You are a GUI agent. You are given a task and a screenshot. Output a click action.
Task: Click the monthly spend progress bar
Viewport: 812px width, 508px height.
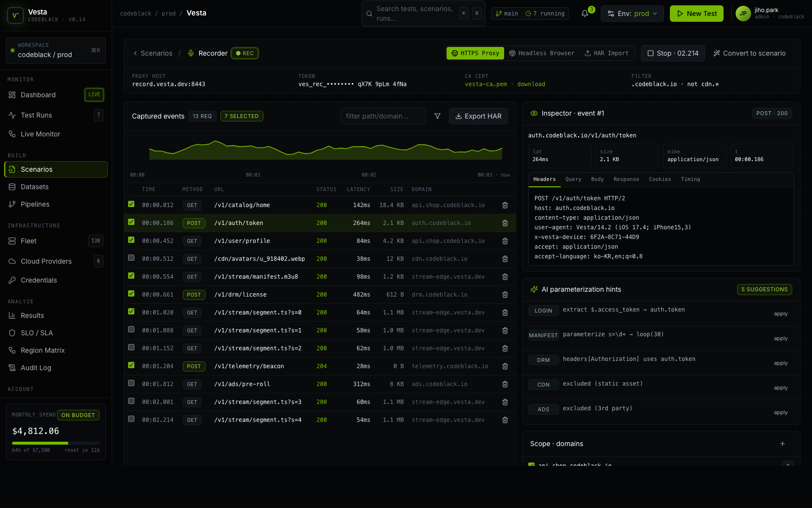tap(56, 443)
